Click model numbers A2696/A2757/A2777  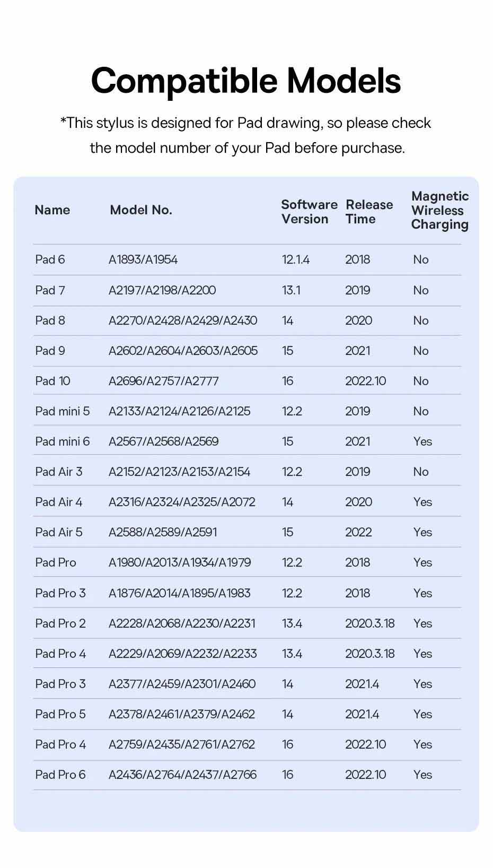(x=163, y=381)
